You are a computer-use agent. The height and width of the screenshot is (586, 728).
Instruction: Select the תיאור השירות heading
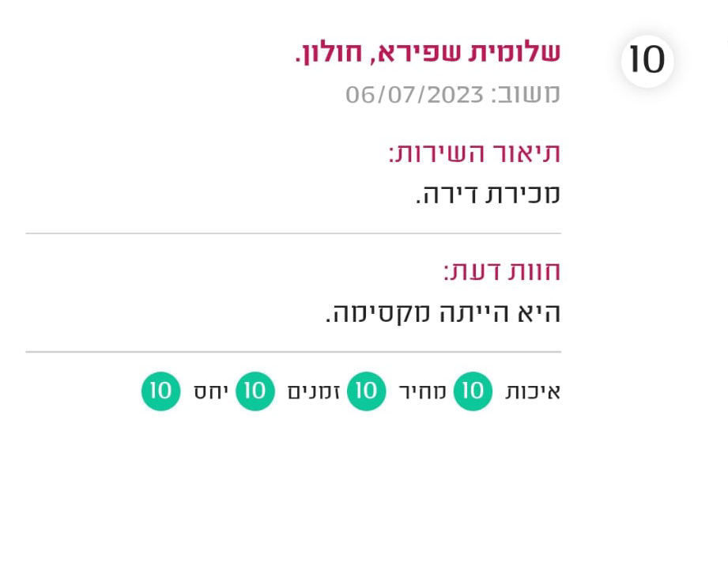pos(474,153)
